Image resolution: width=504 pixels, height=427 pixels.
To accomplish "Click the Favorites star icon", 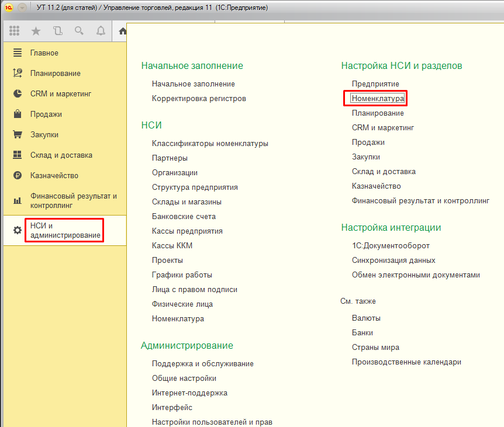I will (x=36, y=31).
